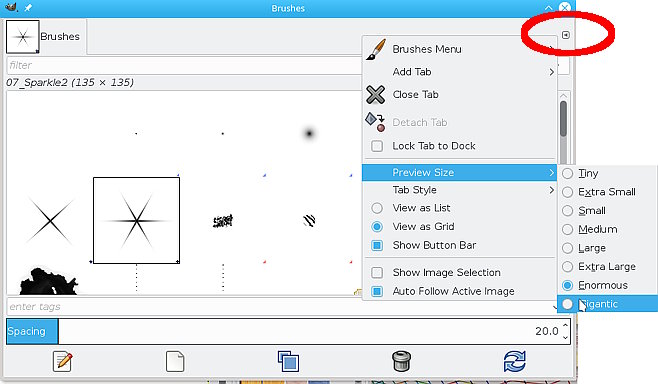Refresh the brushes list
This screenshot has width=658, height=384.
click(x=514, y=361)
